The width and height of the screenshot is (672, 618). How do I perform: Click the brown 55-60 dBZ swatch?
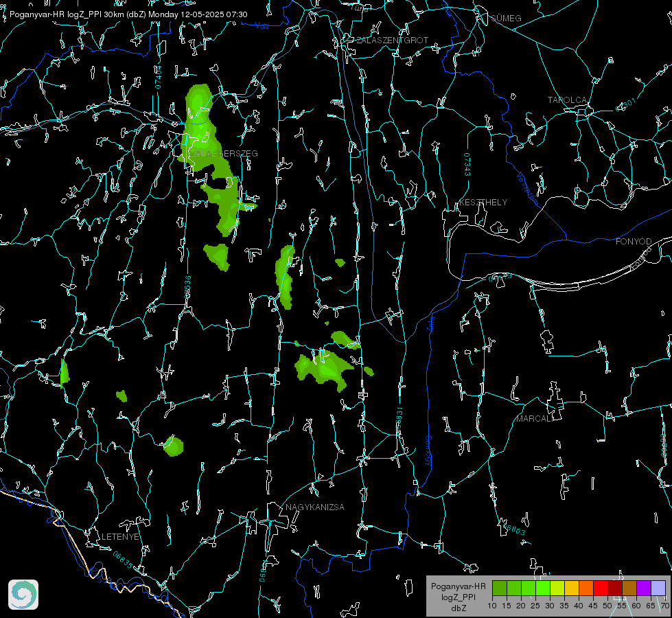629,588
